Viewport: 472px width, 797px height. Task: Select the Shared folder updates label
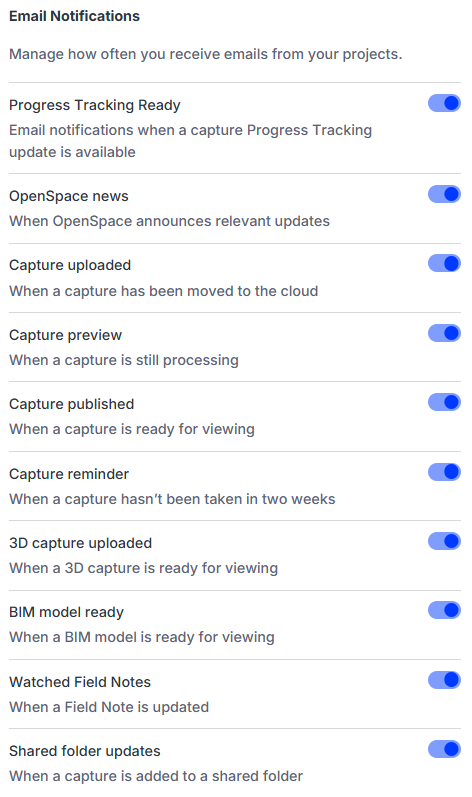click(x=85, y=751)
